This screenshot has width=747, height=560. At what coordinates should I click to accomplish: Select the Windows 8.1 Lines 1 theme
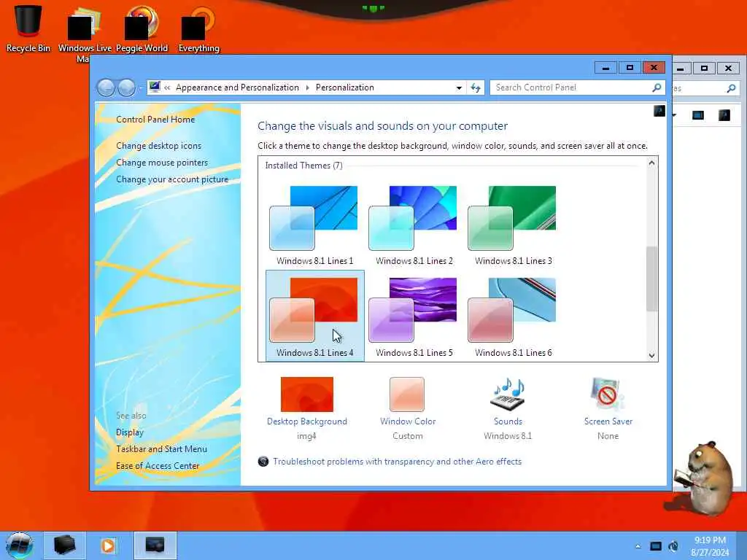click(315, 225)
